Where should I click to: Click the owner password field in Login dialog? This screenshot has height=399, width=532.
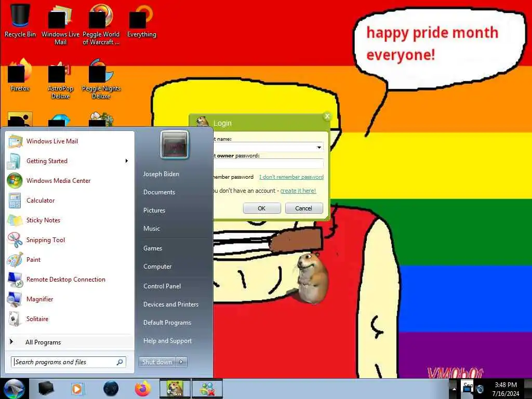268,164
